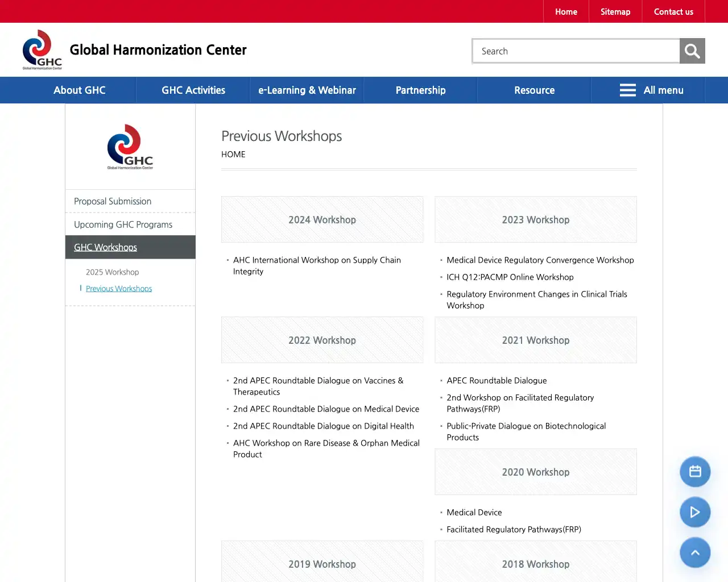Select the Partnership menu item
728x582 pixels.
click(x=420, y=90)
